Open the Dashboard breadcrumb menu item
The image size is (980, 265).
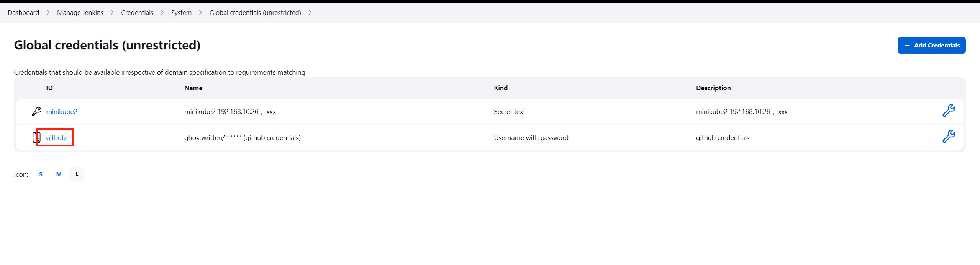click(x=23, y=12)
